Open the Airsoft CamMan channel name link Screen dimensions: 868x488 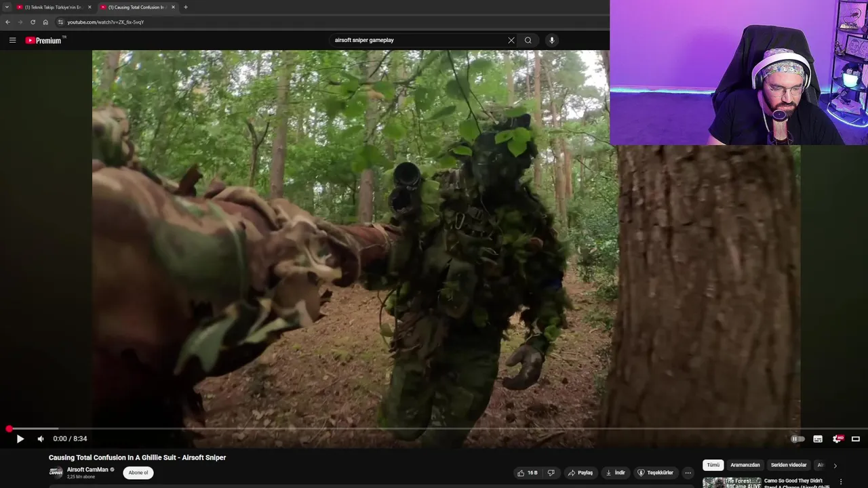[87, 470]
